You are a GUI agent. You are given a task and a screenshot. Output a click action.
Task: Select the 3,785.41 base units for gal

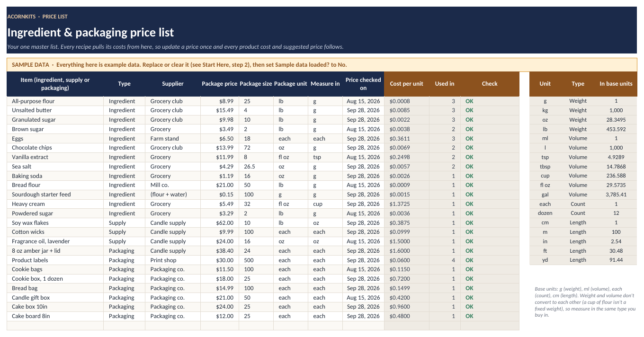pyautogui.click(x=616, y=195)
